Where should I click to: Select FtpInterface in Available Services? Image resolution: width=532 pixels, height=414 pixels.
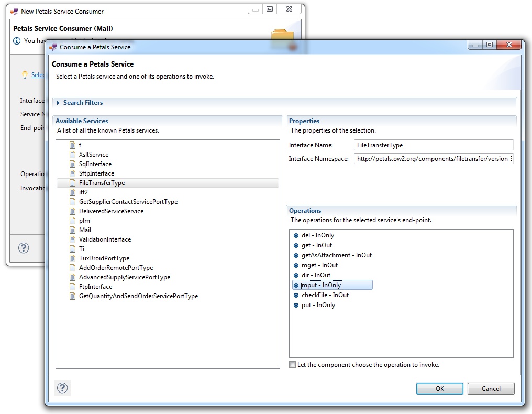coord(95,287)
